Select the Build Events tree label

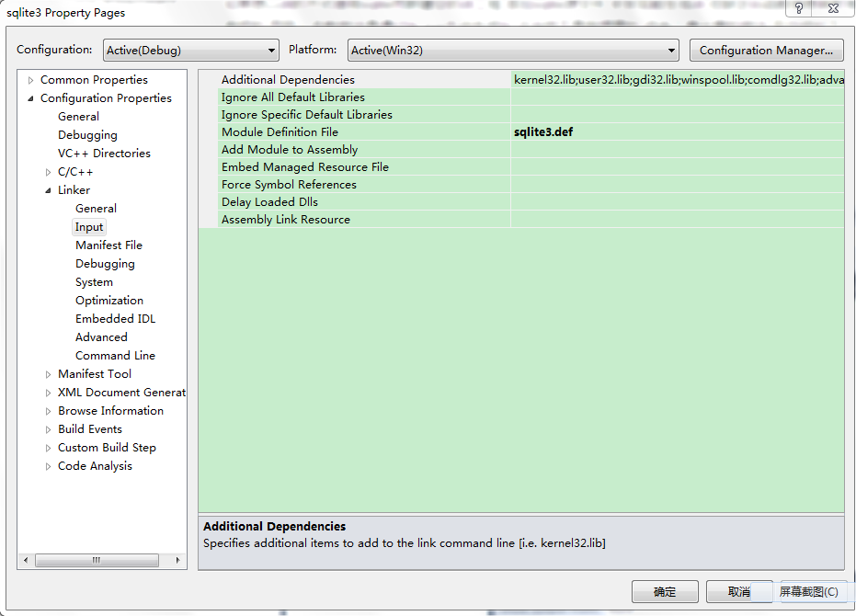(x=90, y=429)
